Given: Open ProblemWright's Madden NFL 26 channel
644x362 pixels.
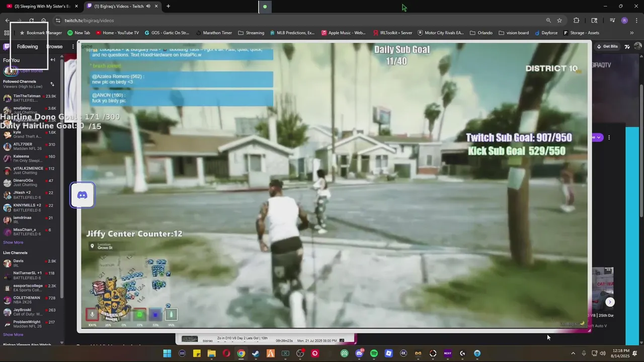Looking at the screenshot, I should [x=30, y=324].
